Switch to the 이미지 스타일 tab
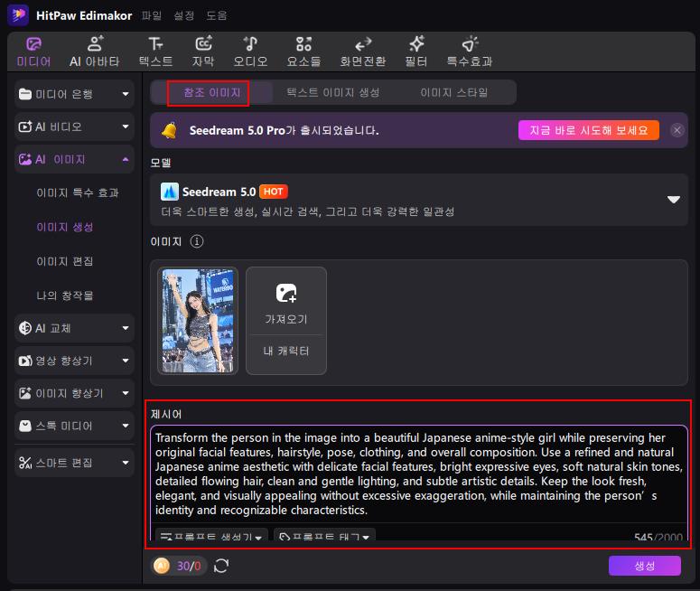 click(454, 92)
